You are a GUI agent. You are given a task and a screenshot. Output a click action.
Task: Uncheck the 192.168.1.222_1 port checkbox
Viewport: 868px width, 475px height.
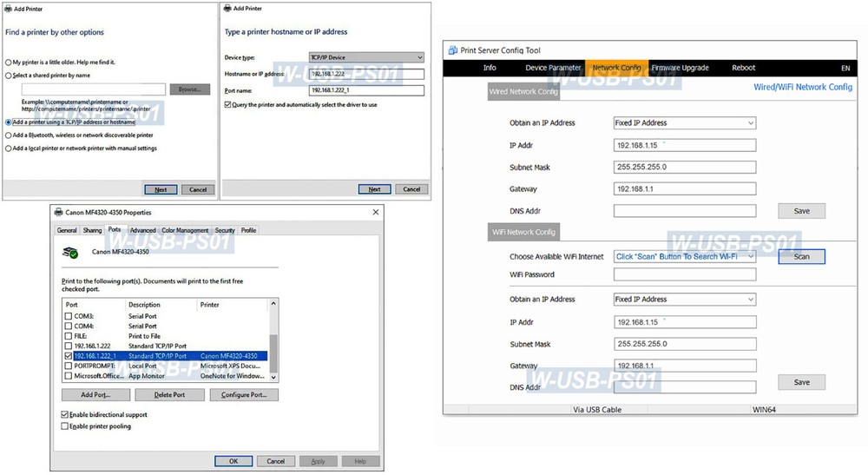[69, 356]
